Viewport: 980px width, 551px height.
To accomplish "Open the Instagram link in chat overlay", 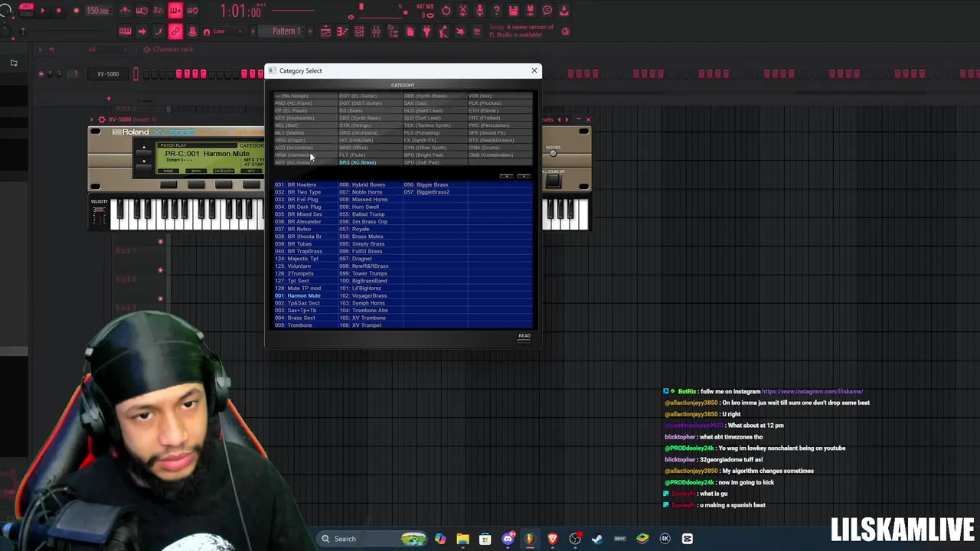I will [x=812, y=391].
